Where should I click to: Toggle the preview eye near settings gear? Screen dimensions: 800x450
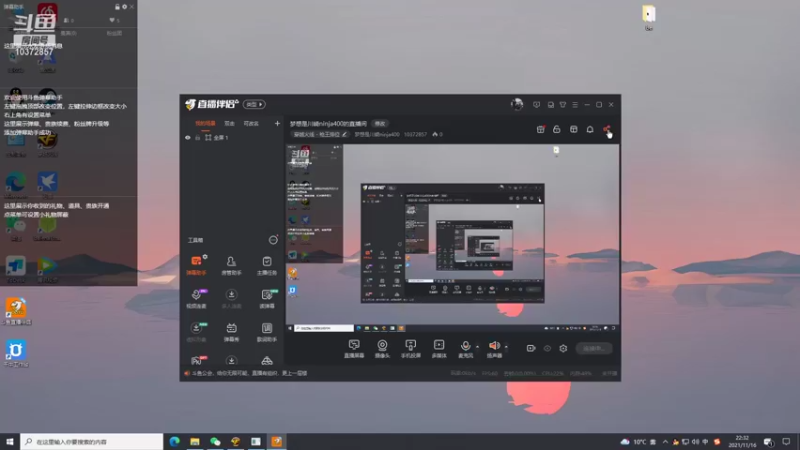pyautogui.click(x=547, y=348)
